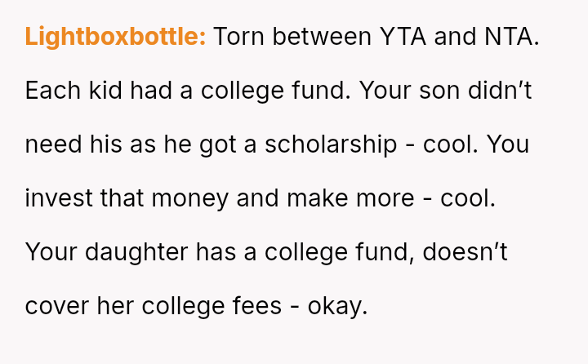Click the phrase 'Each kid' in the text
Viewport: 588px width, 364px height.
pyautogui.click(x=74, y=91)
